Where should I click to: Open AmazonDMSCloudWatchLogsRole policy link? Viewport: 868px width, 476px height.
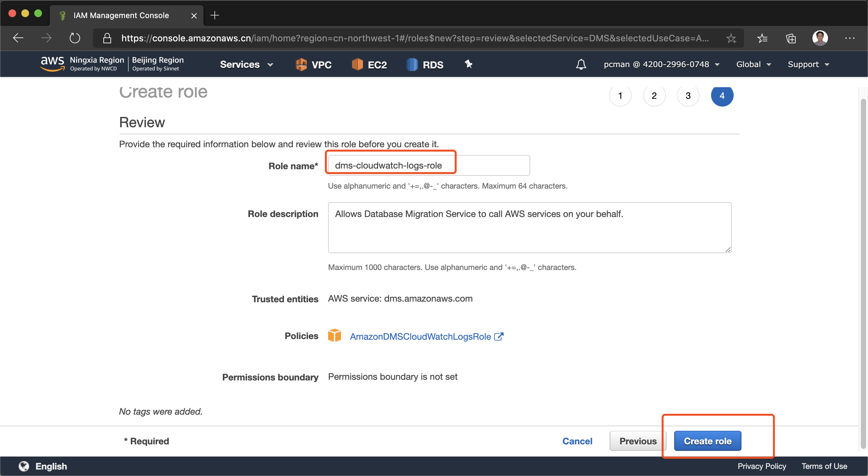click(x=420, y=336)
